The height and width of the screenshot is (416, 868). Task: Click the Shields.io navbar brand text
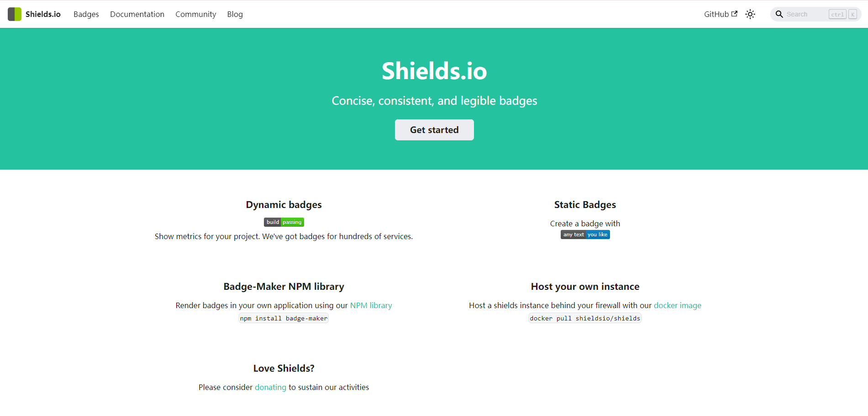click(43, 14)
